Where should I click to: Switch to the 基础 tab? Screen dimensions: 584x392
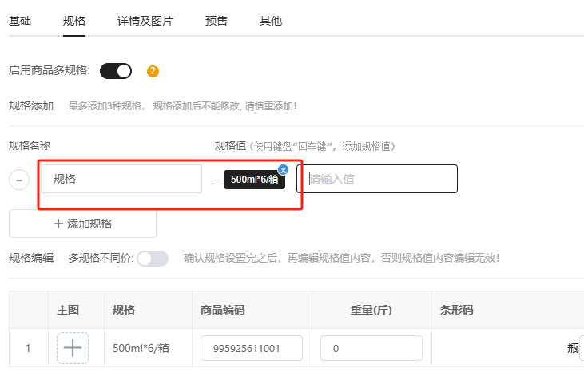20,21
